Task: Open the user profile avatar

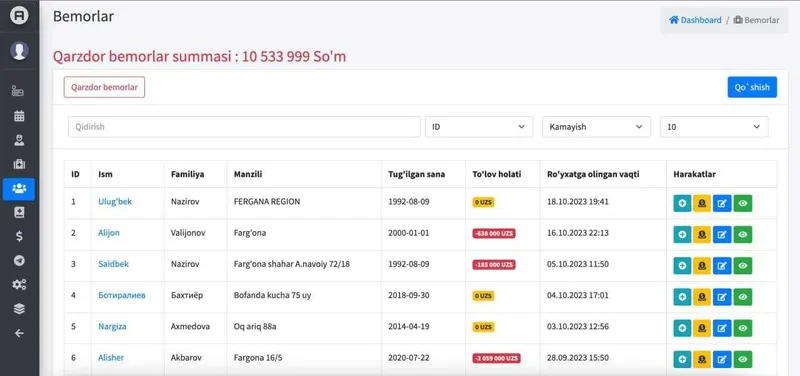Action: click(19, 51)
